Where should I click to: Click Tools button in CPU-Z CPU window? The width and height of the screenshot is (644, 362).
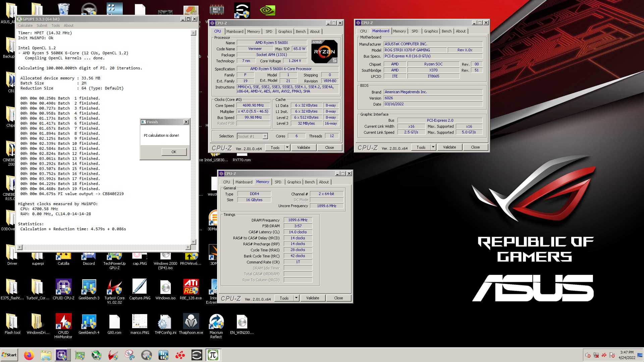point(275,147)
